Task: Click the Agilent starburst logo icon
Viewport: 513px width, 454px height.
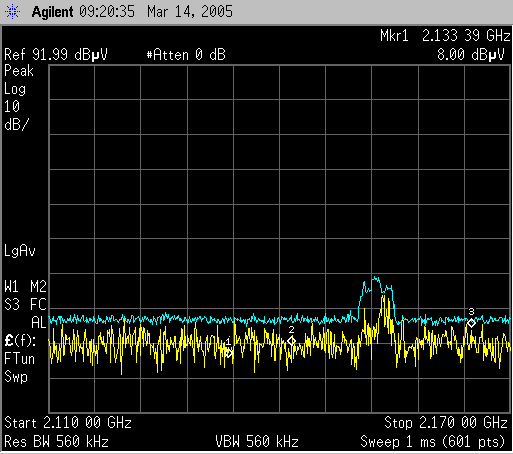Action: (x=12, y=12)
